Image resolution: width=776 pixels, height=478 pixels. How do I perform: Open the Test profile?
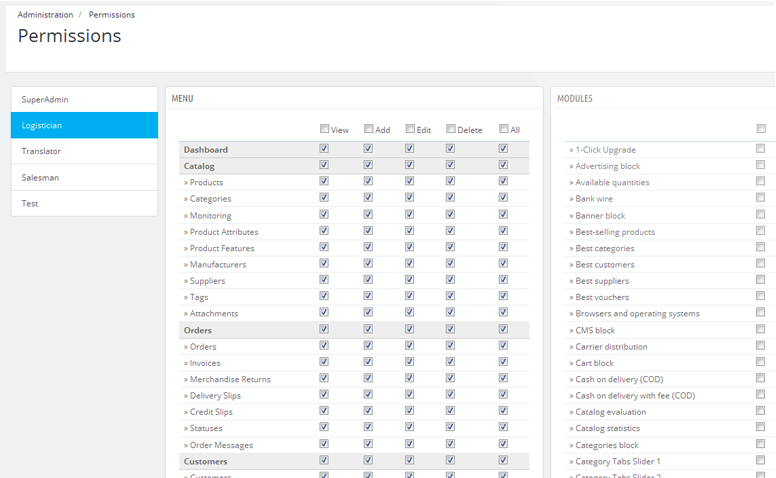click(x=84, y=203)
